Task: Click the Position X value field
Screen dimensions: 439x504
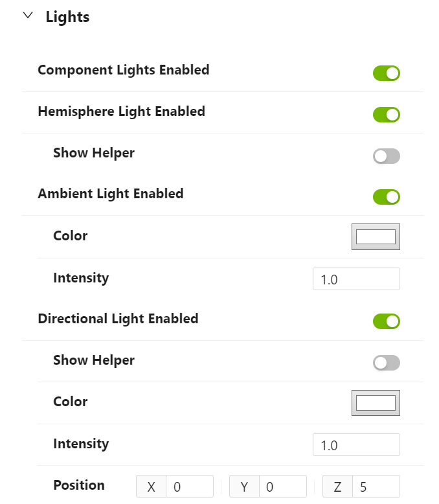Action: (x=189, y=487)
